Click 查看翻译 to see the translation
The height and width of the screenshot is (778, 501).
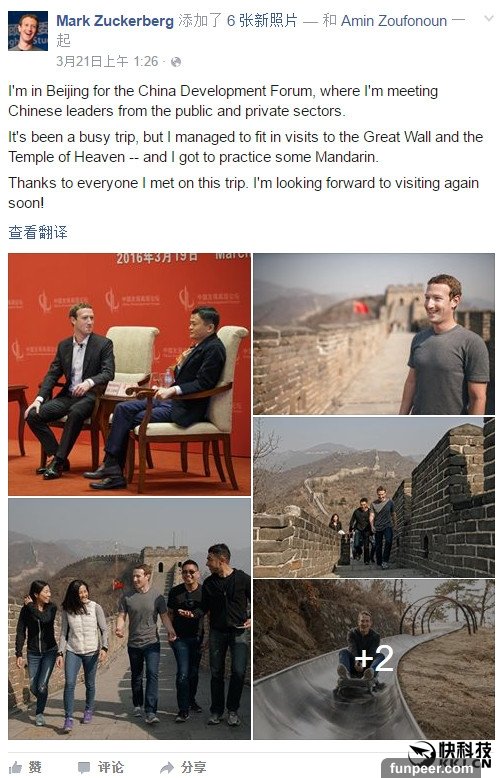point(38,232)
